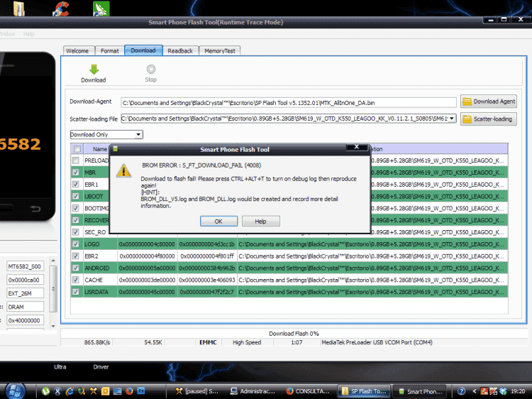Screen dimensions: 532x399
Task: Click the Download Agent browse button
Action: (489, 102)
